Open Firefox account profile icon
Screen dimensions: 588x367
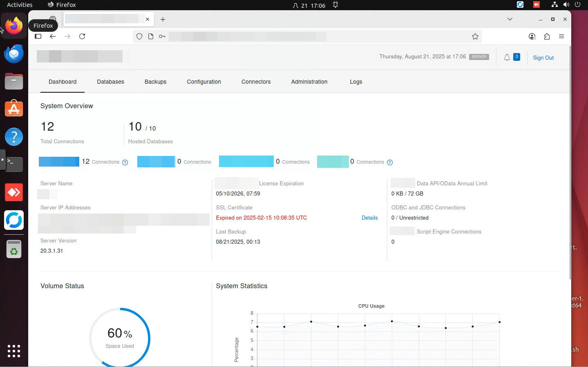532,36
